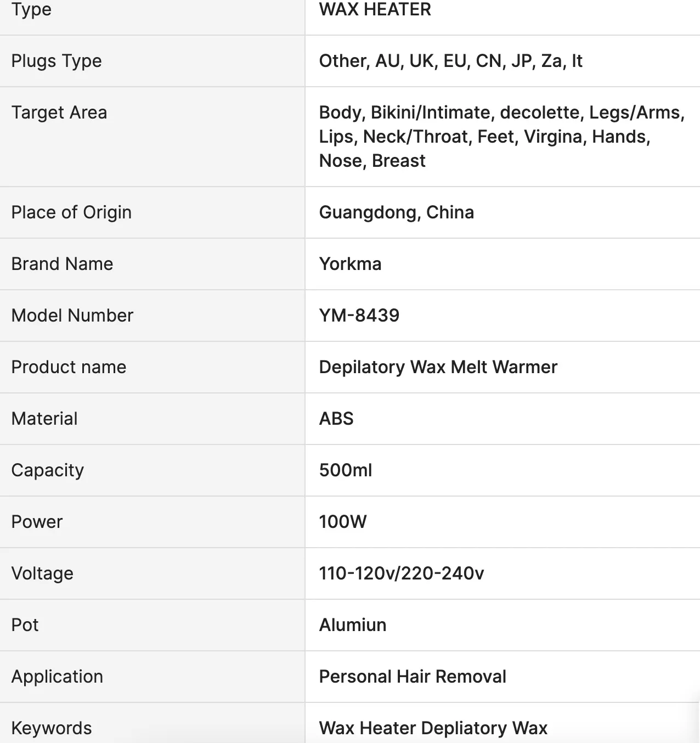Click the 'Personal Hair Removal' application value
This screenshot has height=743, width=700.
click(x=413, y=677)
